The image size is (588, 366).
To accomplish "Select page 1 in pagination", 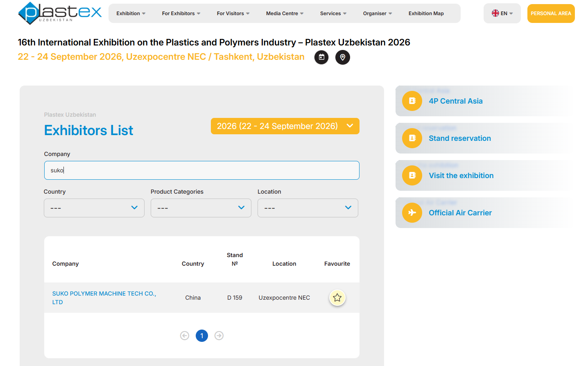I will [x=202, y=336].
